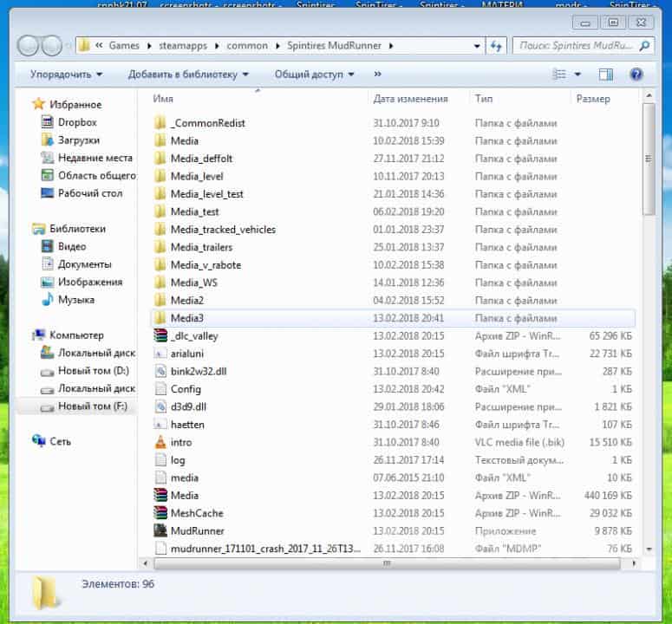Open the Упорядочить dropdown menu
Screen dimensions: 672x624
pyautogui.click(x=66, y=75)
